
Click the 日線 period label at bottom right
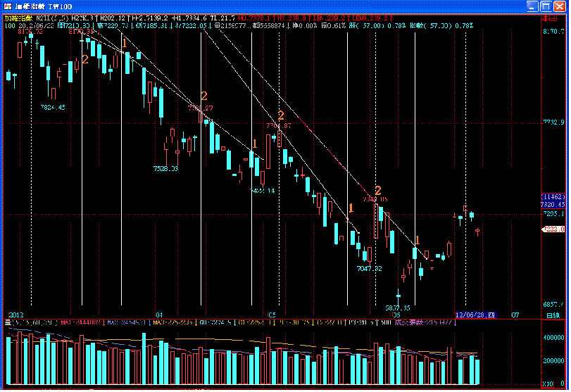pyautogui.click(x=553, y=315)
